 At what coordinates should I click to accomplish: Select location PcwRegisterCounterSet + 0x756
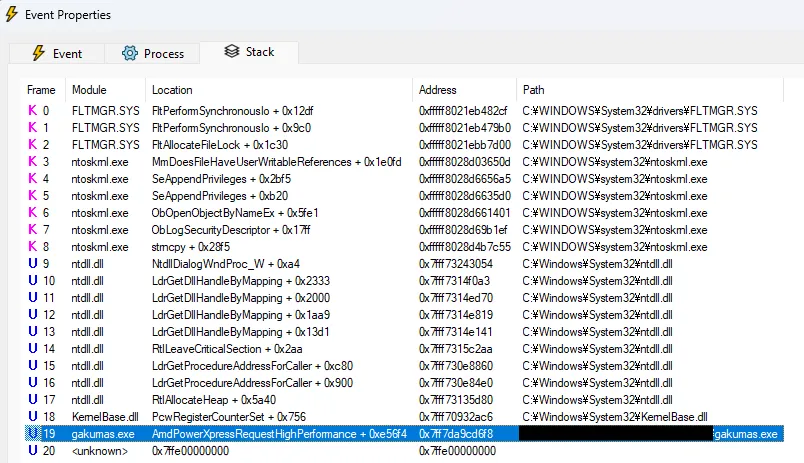(x=229, y=417)
